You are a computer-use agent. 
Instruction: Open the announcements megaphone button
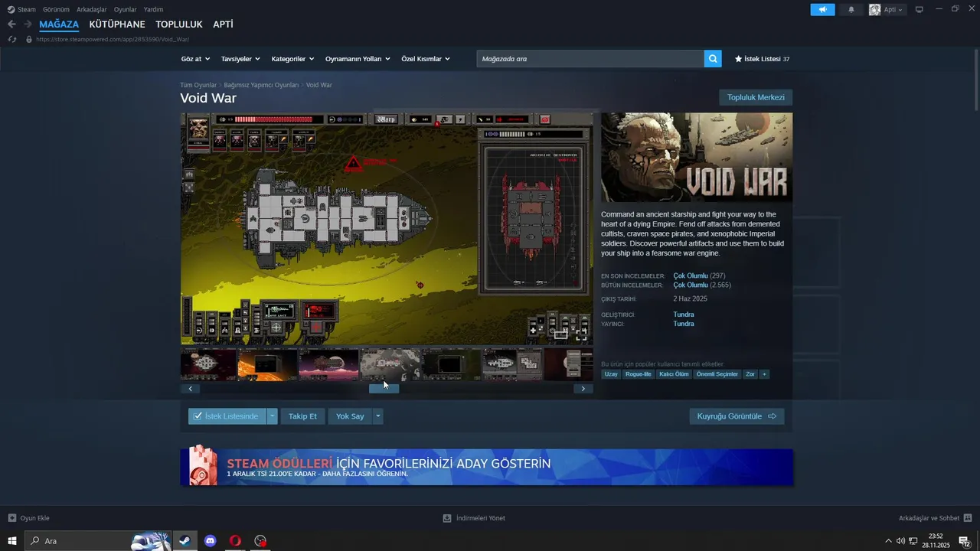coord(822,10)
